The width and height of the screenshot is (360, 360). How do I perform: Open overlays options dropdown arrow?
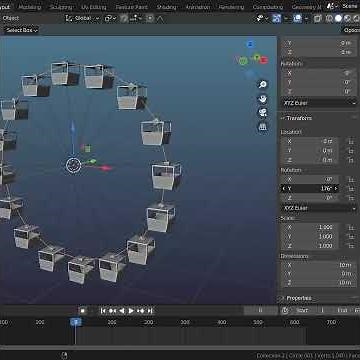click(306, 18)
